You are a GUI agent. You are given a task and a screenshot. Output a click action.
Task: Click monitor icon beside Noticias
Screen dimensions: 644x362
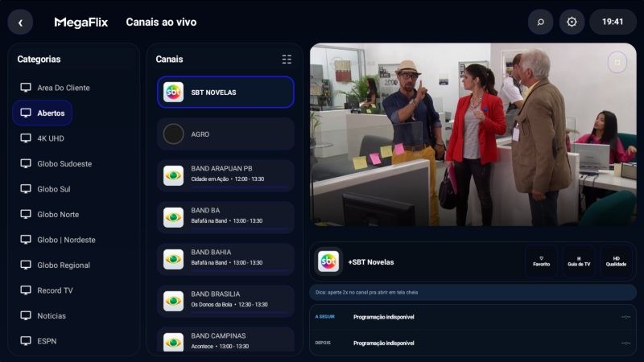pos(26,315)
